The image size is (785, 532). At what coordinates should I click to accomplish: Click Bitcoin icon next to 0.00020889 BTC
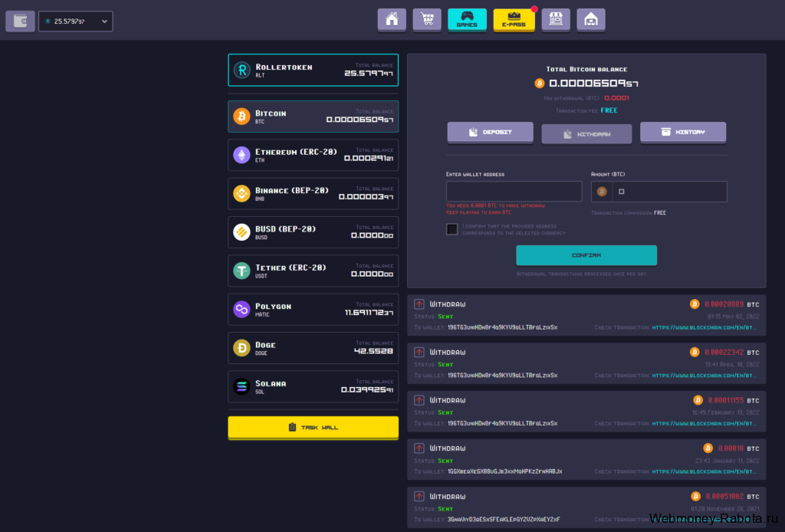coord(695,304)
